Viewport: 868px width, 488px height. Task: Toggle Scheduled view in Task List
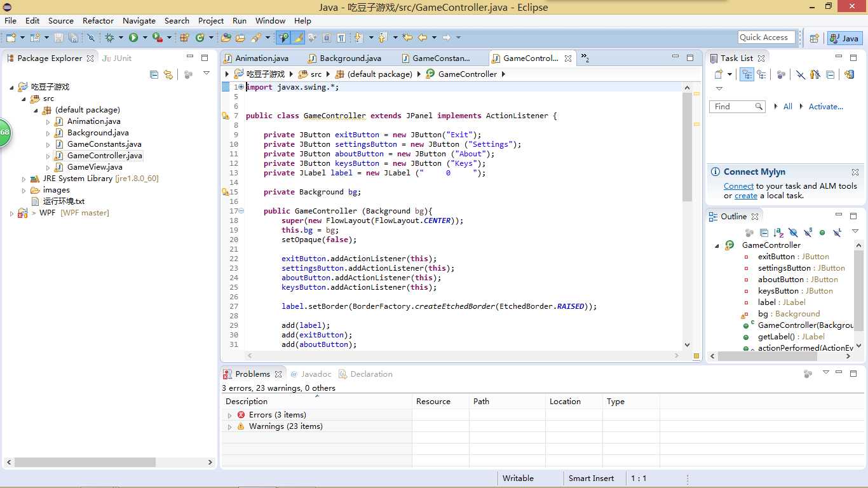[x=761, y=74]
